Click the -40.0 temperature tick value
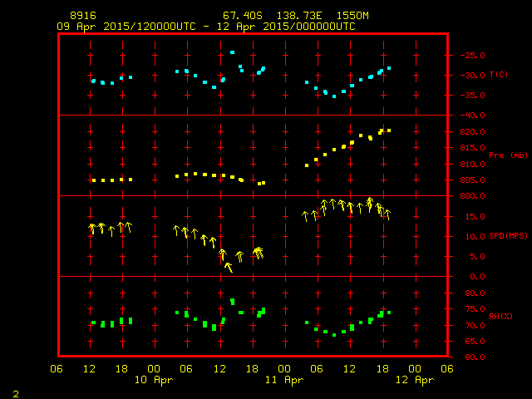 coord(470,116)
